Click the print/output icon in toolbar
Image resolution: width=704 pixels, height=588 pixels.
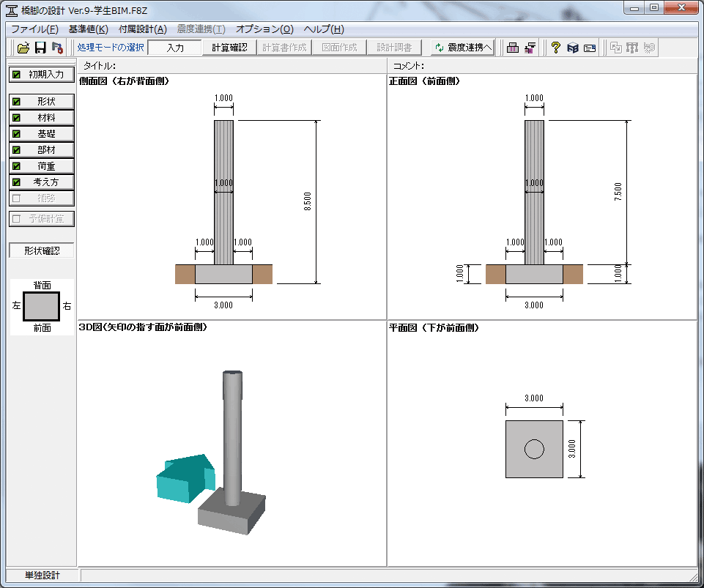pos(513,48)
